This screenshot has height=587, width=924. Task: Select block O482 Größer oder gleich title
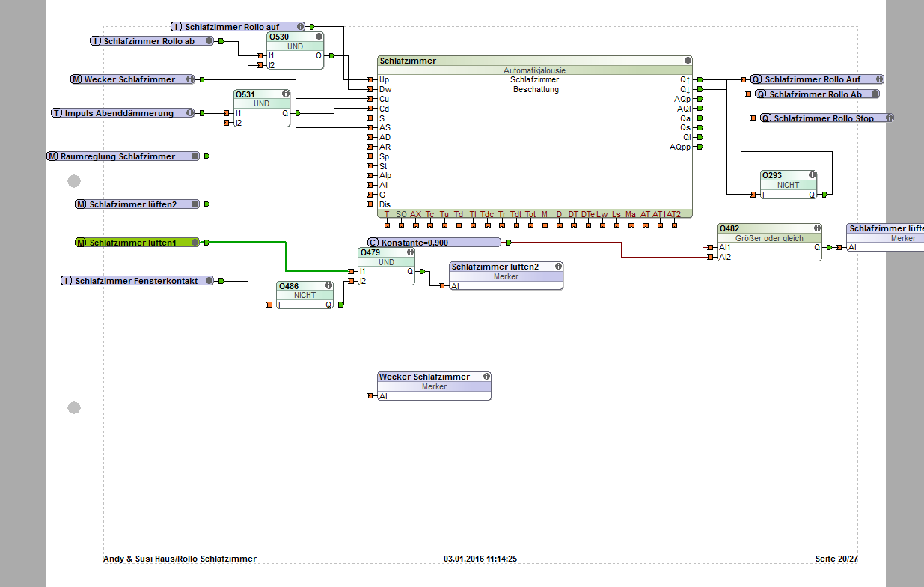(769, 228)
